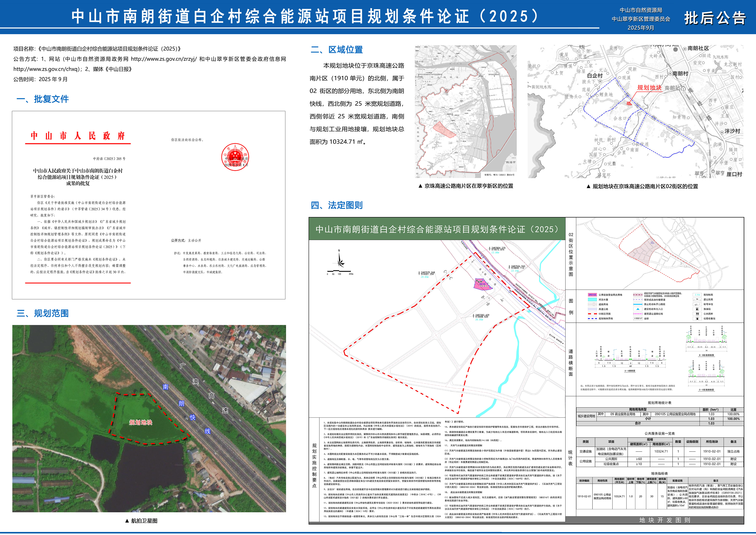
Task: Click the 规划地块 label on the satellite image
Action: pos(141,422)
